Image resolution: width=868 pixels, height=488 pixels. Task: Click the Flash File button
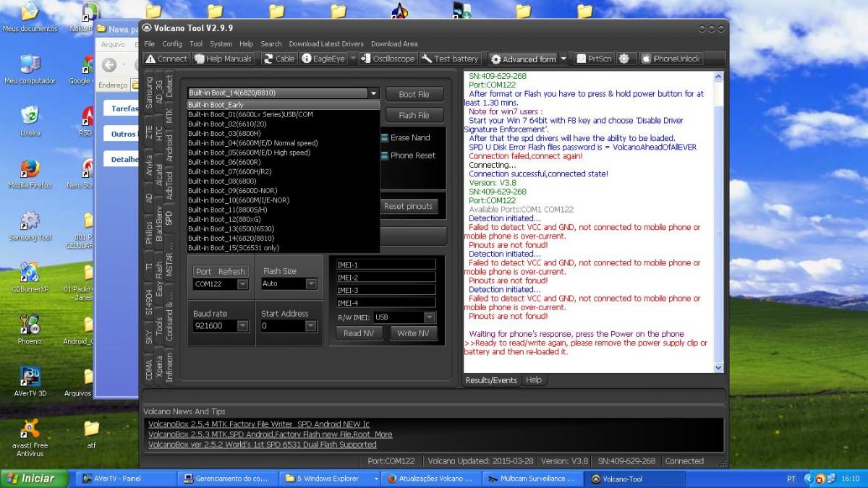click(x=414, y=115)
